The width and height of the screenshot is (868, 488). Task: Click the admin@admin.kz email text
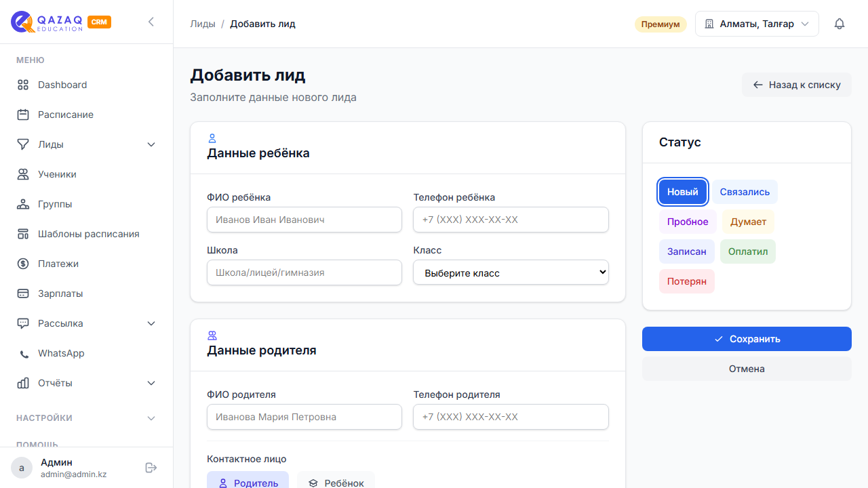74,474
